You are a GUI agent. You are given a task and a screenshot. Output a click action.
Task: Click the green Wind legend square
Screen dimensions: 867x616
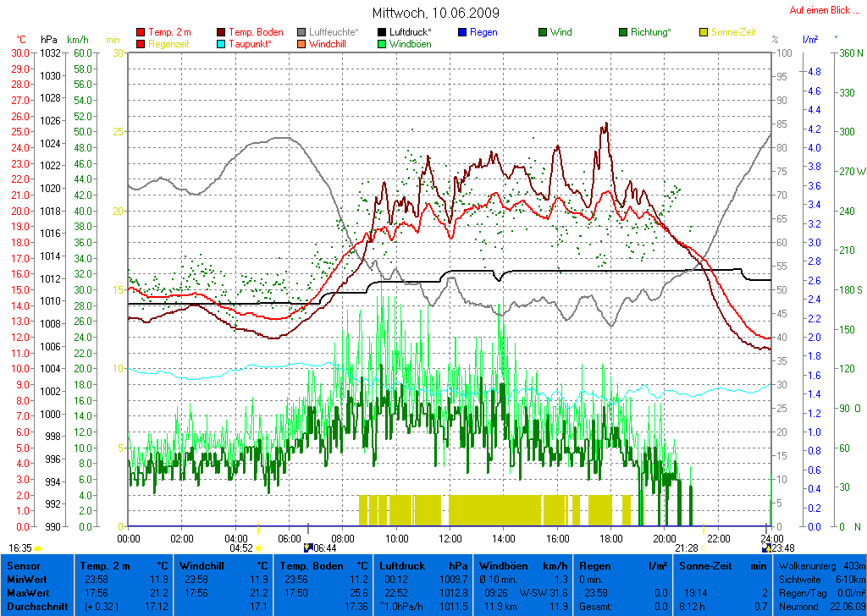pos(543,32)
